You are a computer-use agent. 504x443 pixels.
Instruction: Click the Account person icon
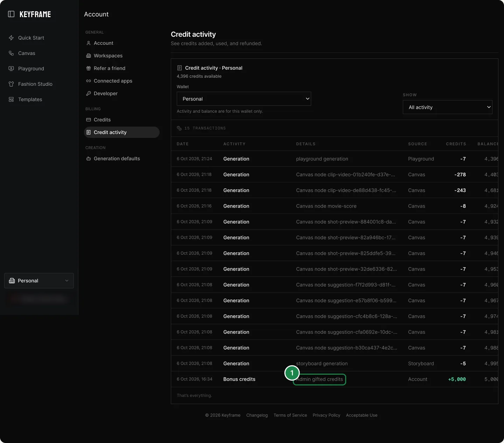tap(89, 43)
